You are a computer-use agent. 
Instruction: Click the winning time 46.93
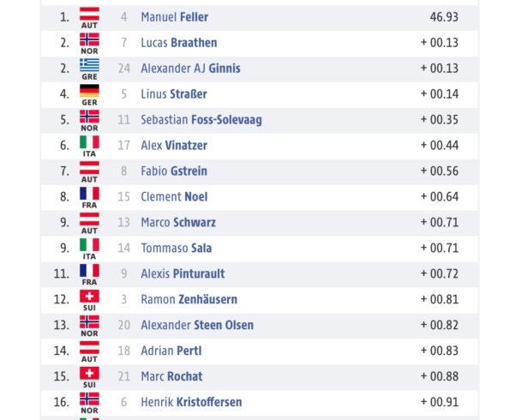click(444, 17)
